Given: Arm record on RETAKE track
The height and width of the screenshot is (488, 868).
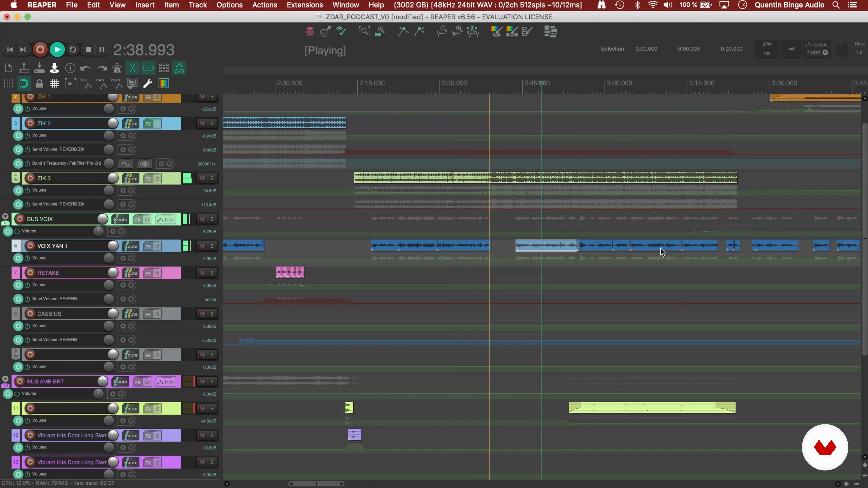Looking at the screenshot, I should (30, 273).
